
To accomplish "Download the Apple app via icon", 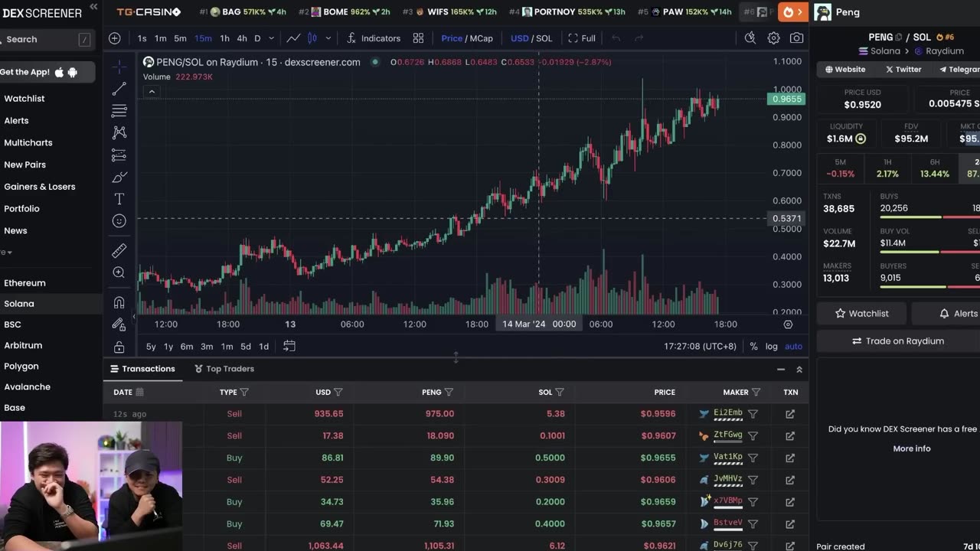I will click(x=60, y=72).
